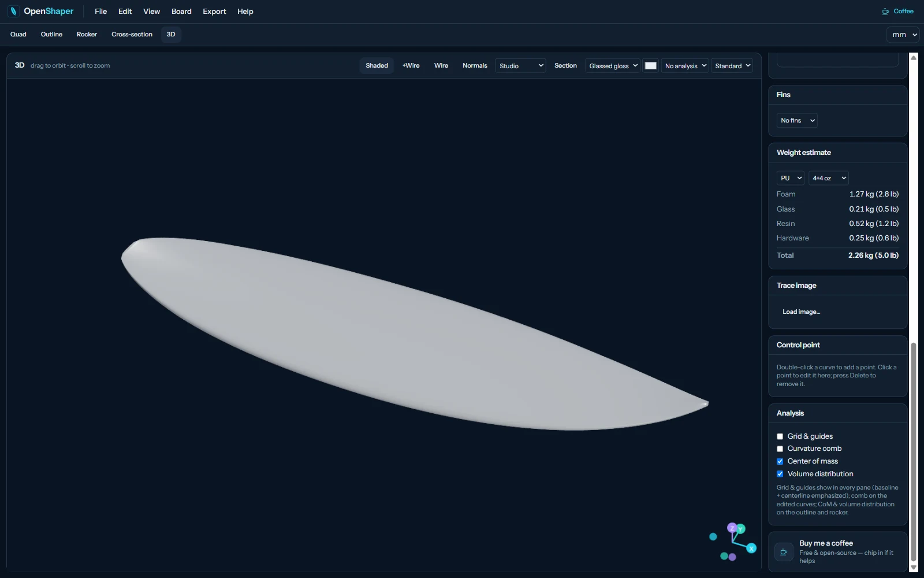Open the File menu
The height and width of the screenshot is (578, 924).
[100, 11]
